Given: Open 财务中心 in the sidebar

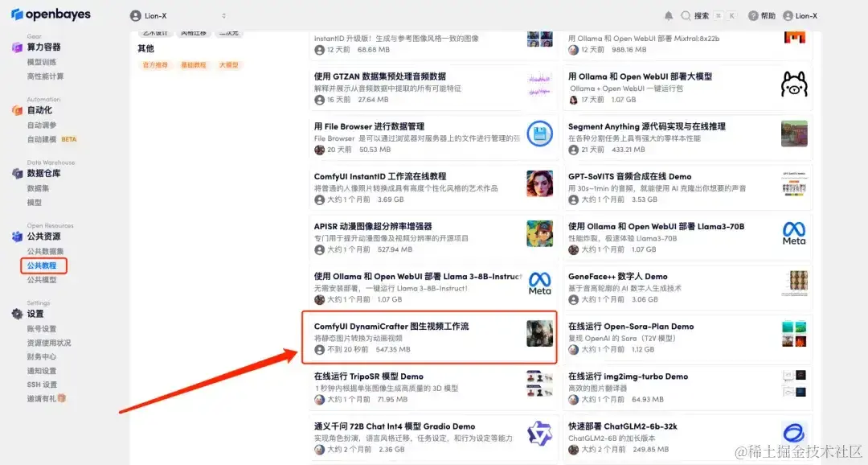Looking at the screenshot, I should point(42,356).
